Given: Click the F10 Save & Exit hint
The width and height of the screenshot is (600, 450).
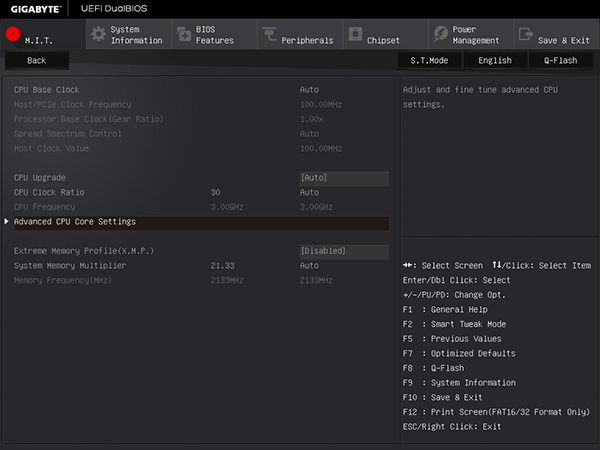Looking at the screenshot, I should pyautogui.click(x=443, y=397).
